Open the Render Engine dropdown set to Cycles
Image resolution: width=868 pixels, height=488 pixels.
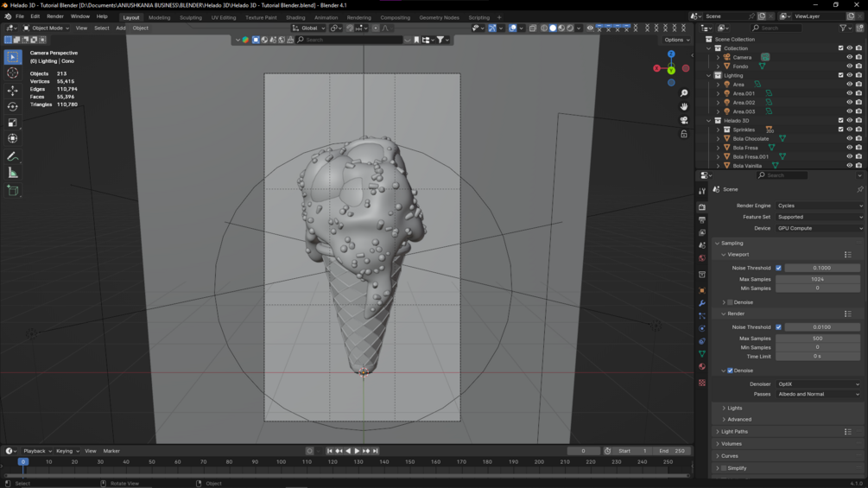[819, 206]
